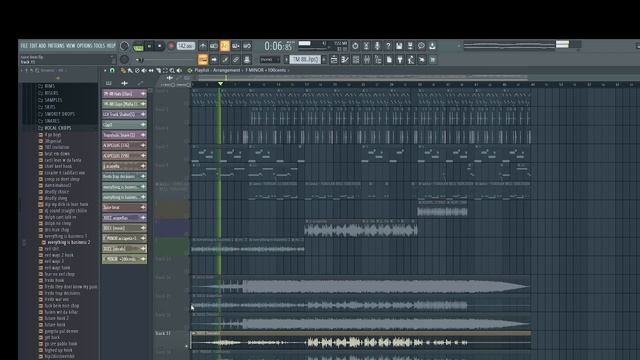Click the render to audio icon

[410, 46]
